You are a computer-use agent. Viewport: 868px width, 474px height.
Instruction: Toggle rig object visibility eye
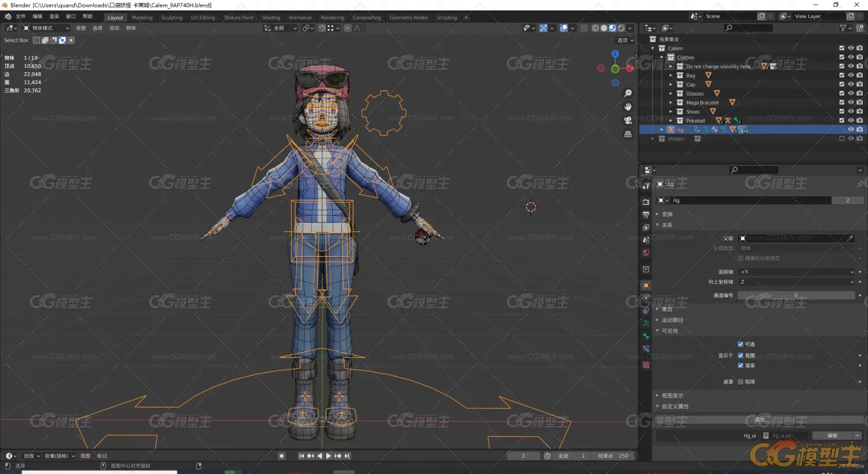(x=851, y=130)
